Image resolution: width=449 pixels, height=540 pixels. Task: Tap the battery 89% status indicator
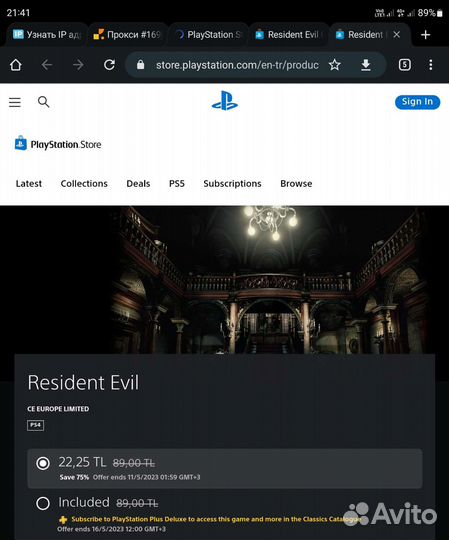[x=430, y=13]
